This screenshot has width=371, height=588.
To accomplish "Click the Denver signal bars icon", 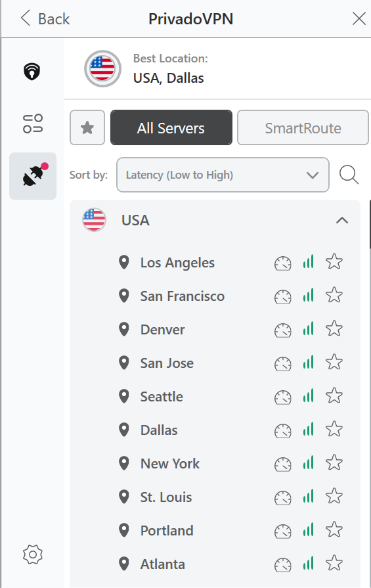I will click(308, 329).
